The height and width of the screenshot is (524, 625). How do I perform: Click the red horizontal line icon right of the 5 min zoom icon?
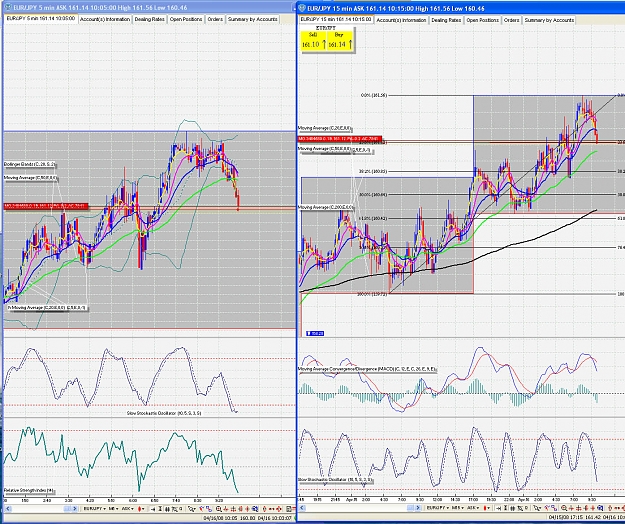[226, 508]
